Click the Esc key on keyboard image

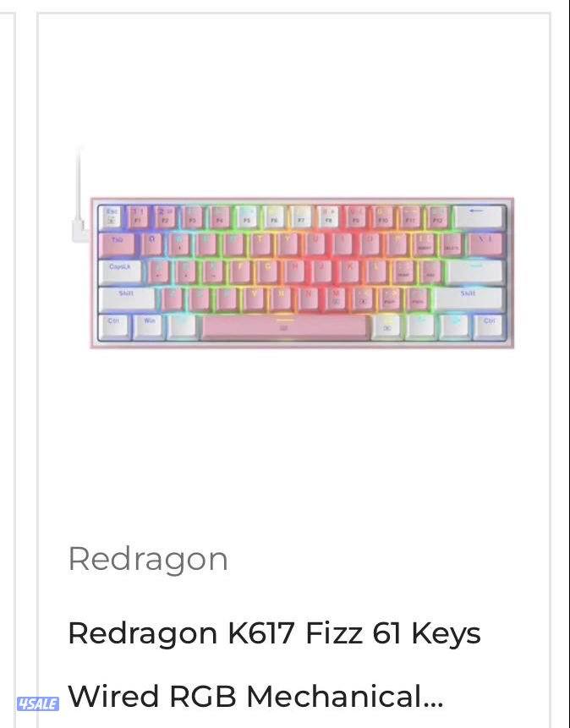tap(111, 217)
